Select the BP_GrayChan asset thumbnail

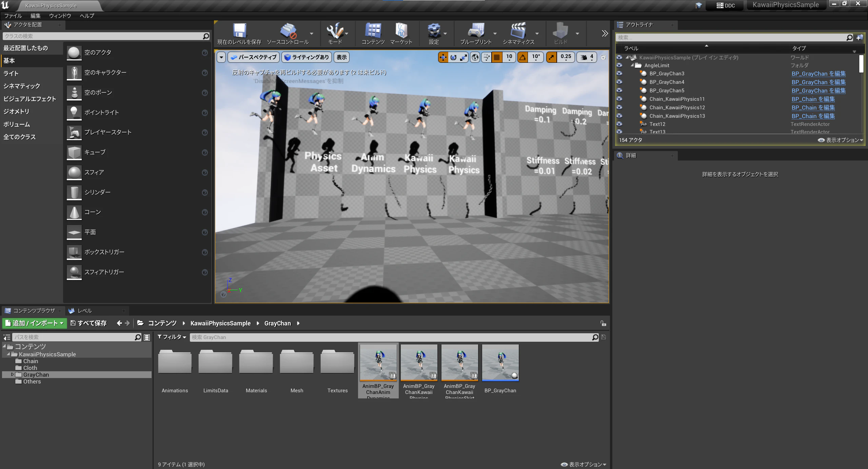pos(500,363)
